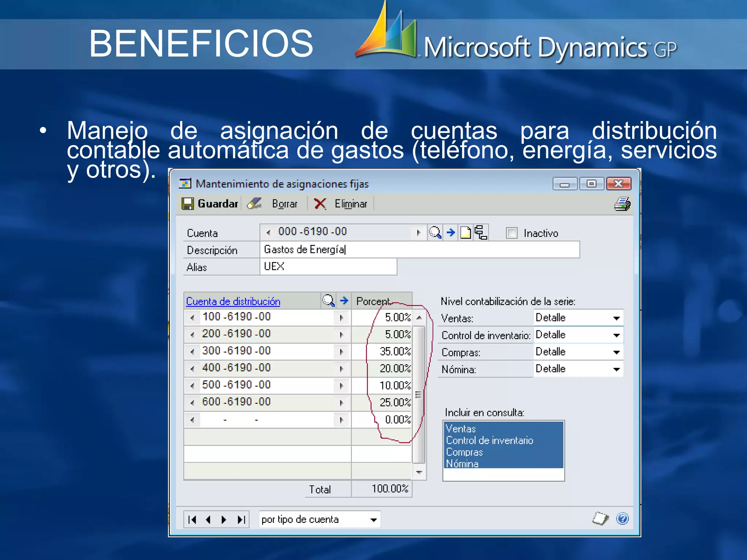Click the blue arrow beside Cuenta field
Viewport: 747px width, 560px height.
[451, 232]
